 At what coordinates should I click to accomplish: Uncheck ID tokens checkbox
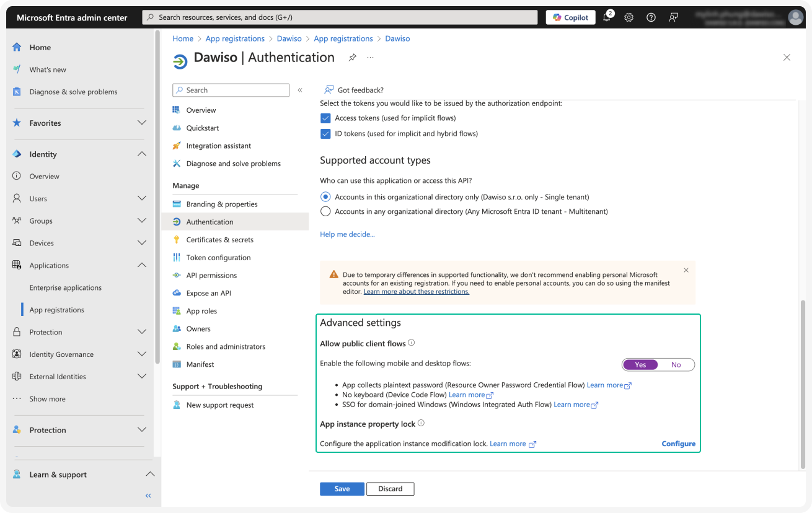[x=325, y=134]
